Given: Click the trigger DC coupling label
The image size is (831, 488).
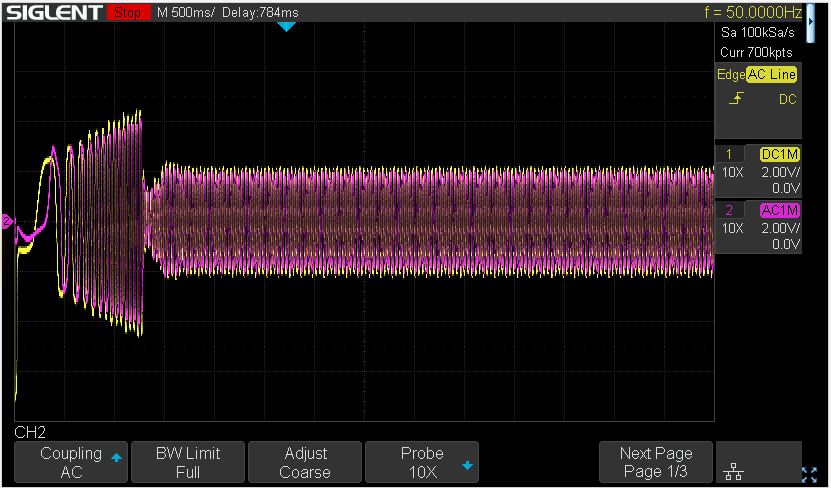Looking at the screenshot, I should pyautogui.click(x=788, y=99).
